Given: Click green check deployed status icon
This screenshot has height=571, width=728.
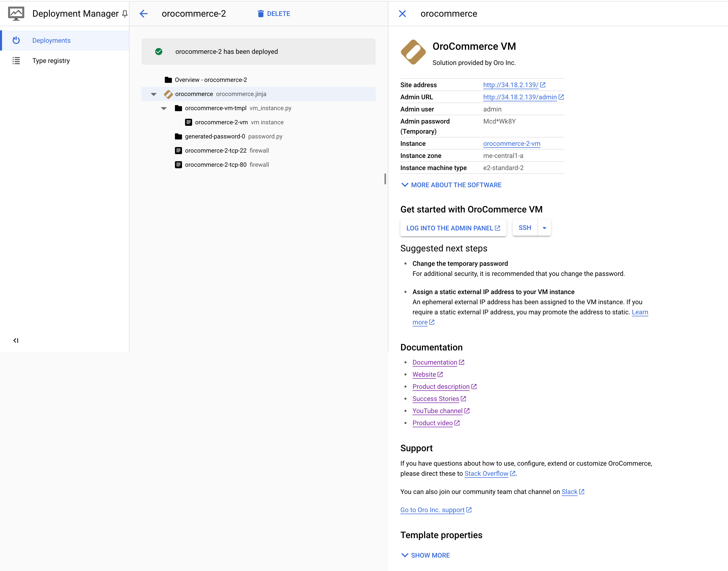Looking at the screenshot, I should pyautogui.click(x=159, y=52).
